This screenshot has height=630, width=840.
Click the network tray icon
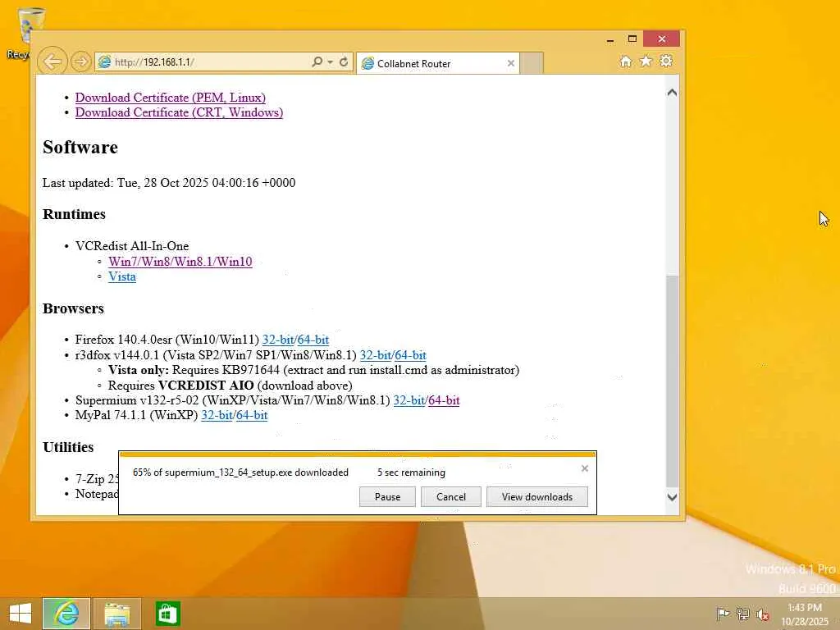(742, 614)
